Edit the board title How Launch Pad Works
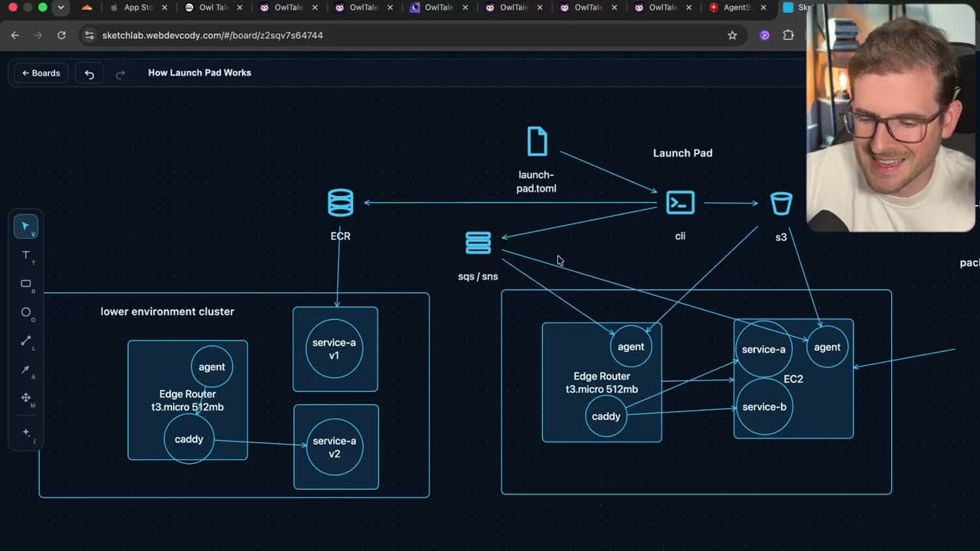The image size is (980, 551). pos(200,73)
